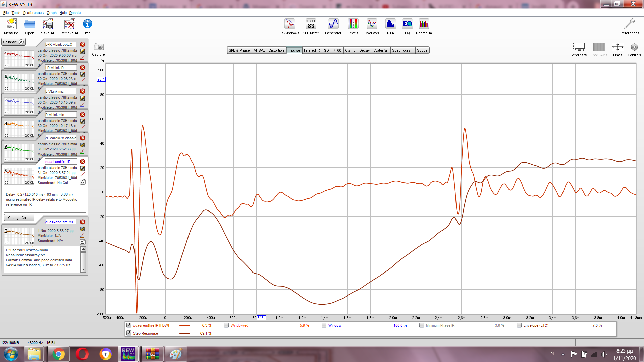
Task: Collapse the measurements panel
Action: point(13,42)
